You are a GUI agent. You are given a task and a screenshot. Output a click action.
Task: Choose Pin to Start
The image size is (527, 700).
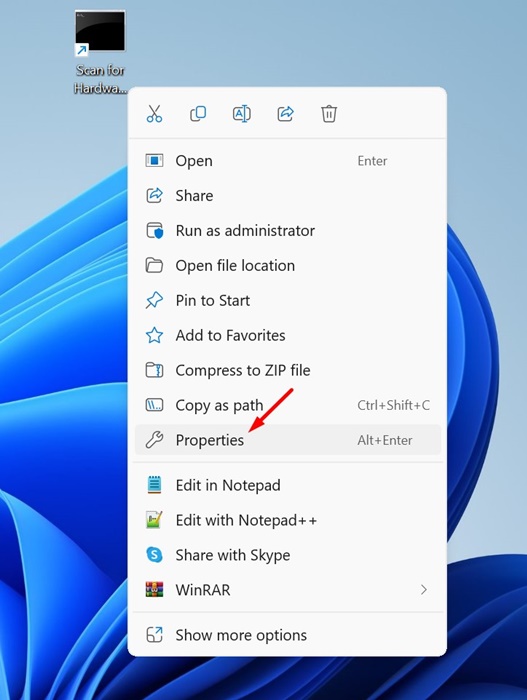click(x=288, y=300)
